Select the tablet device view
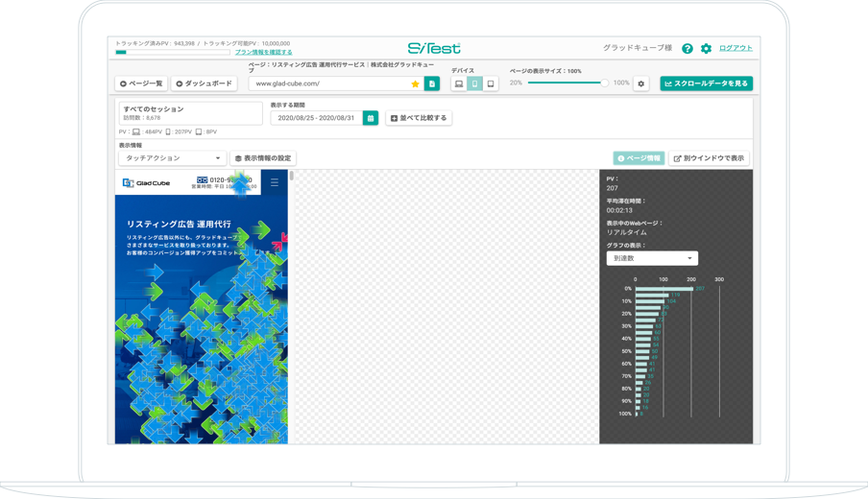The width and height of the screenshot is (868, 499). tap(491, 84)
